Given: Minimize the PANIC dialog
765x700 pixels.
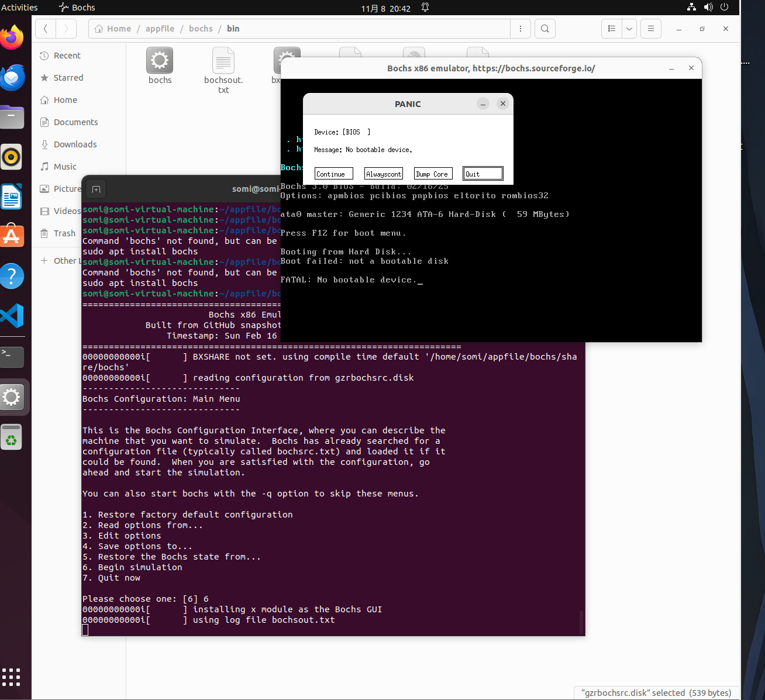Looking at the screenshot, I should tap(483, 104).
